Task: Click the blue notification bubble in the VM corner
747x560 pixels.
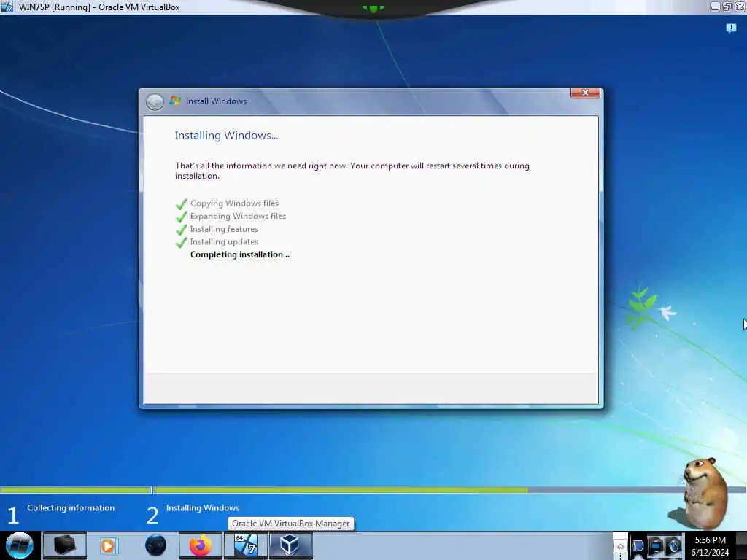Action: click(x=731, y=28)
